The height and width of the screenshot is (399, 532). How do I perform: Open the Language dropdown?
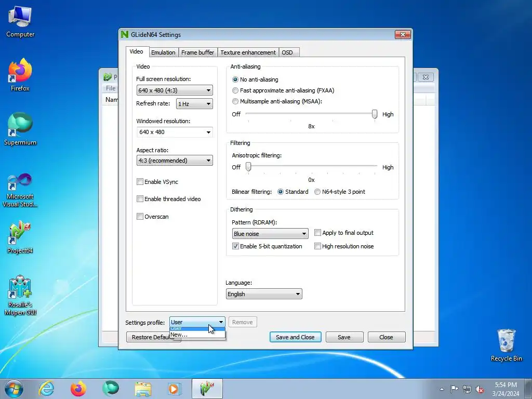point(264,294)
